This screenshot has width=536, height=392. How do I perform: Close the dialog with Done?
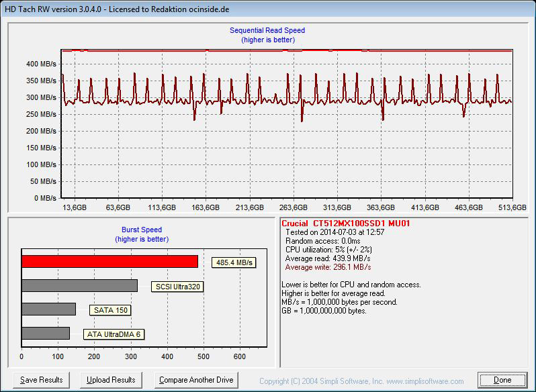[502, 380]
